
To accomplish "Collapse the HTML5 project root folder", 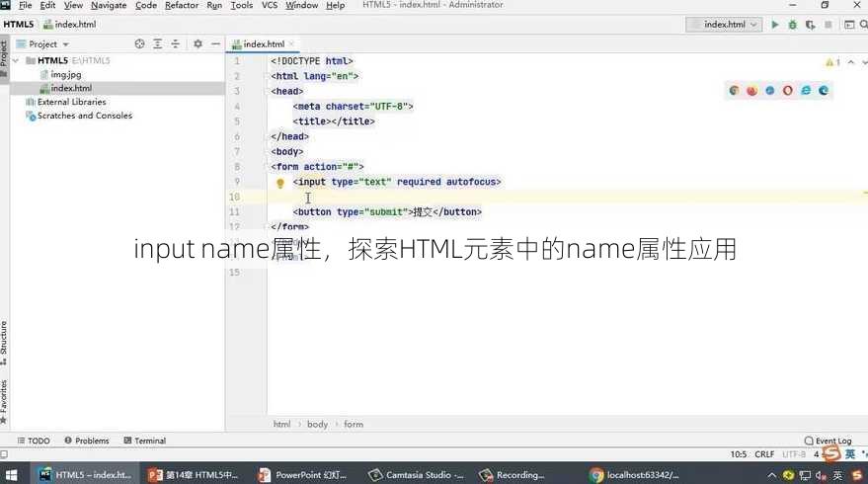I will coord(16,60).
